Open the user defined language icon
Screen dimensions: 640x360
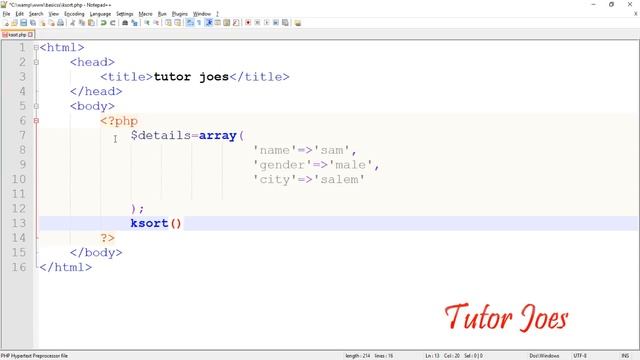[218, 23]
